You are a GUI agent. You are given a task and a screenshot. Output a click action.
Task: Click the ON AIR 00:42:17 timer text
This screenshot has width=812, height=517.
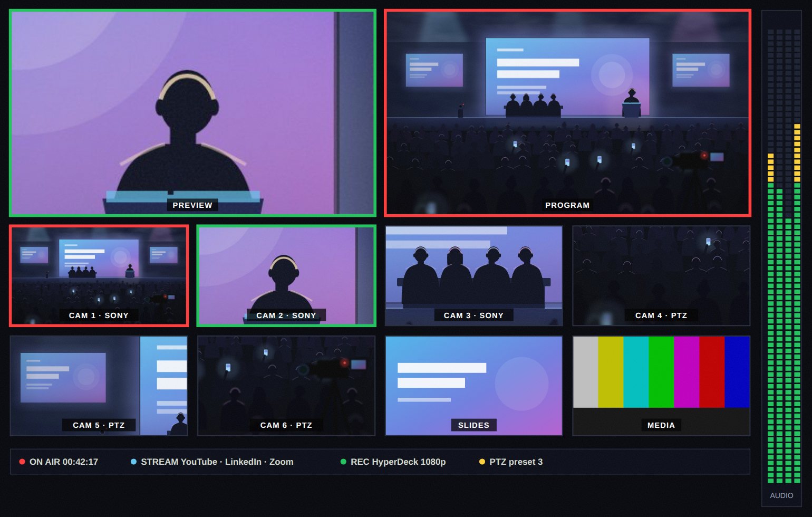(64, 462)
